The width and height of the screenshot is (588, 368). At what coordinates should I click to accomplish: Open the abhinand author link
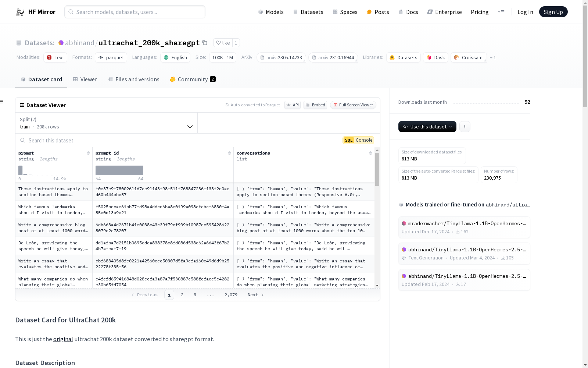[x=80, y=43]
